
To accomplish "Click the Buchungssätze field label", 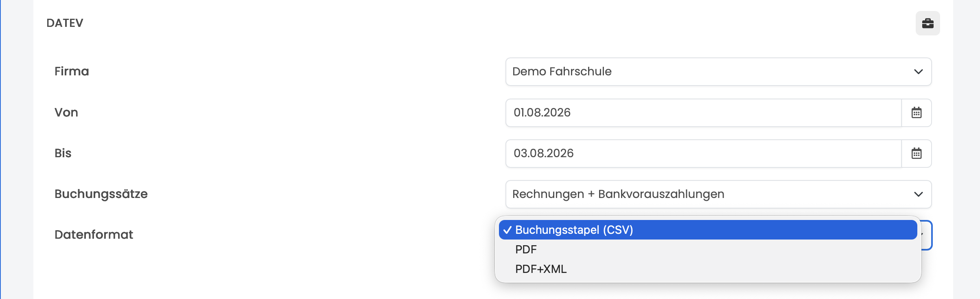I will (101, 194).
